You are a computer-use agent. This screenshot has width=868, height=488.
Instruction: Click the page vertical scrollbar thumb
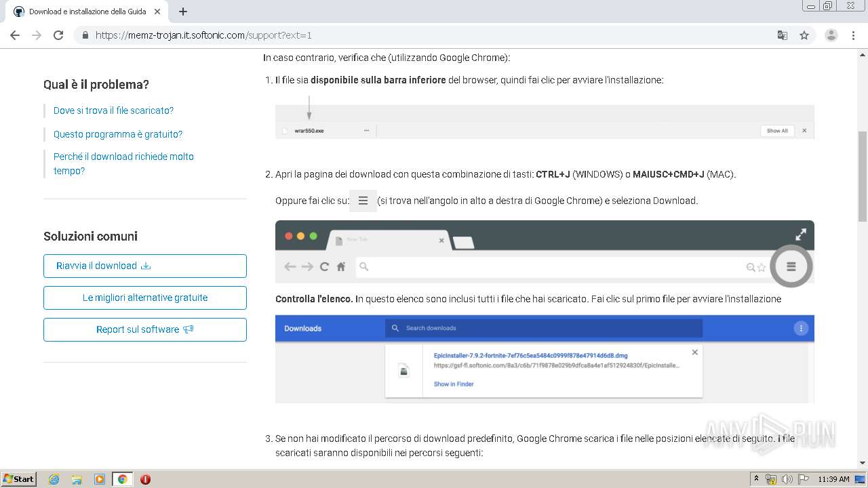point(863,176)
